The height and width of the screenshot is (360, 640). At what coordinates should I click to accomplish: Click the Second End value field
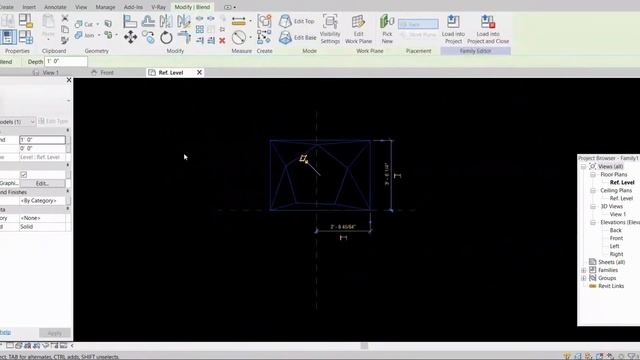pos(42,140)
